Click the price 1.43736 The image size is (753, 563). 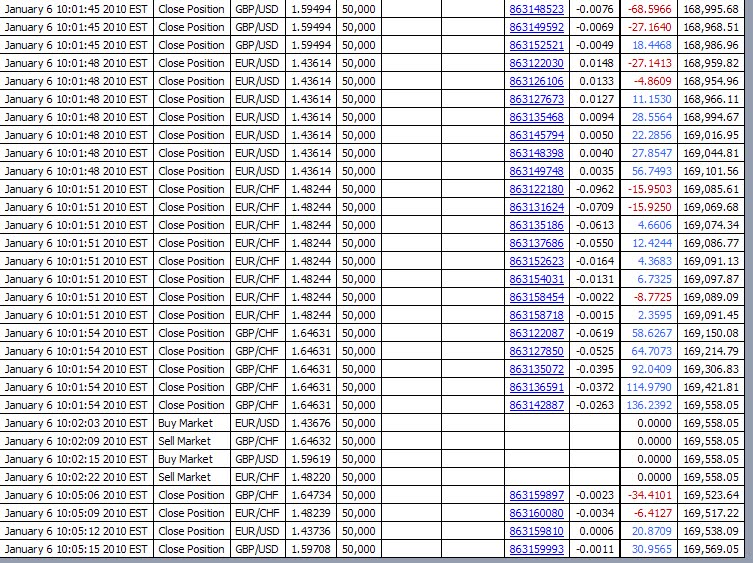coord(311,531)
